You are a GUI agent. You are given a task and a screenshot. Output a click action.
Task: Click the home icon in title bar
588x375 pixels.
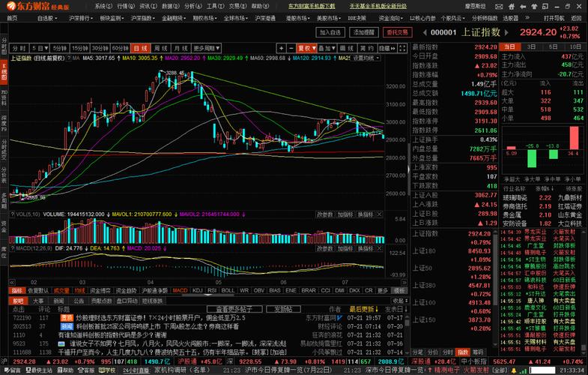pyautogui.click(x=511, y=7)
